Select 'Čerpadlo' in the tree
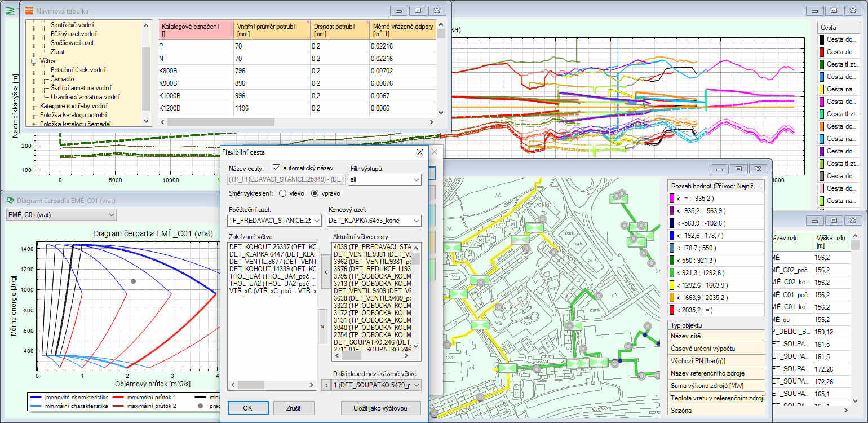This screenshot has height=423, width=868. tap(62, 79)
